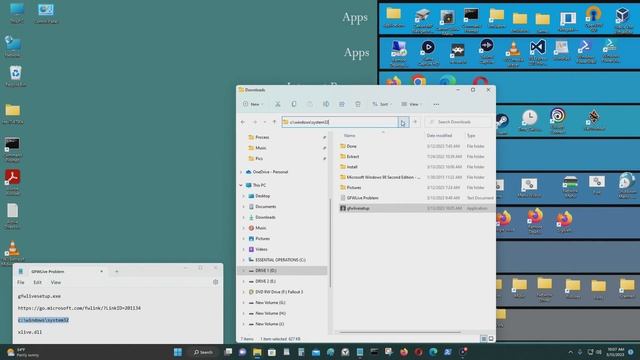The height and width of the screenshot is (360, 640).
Task: Switch to large icons view in status bar
Action: click(x=491, y=339)
